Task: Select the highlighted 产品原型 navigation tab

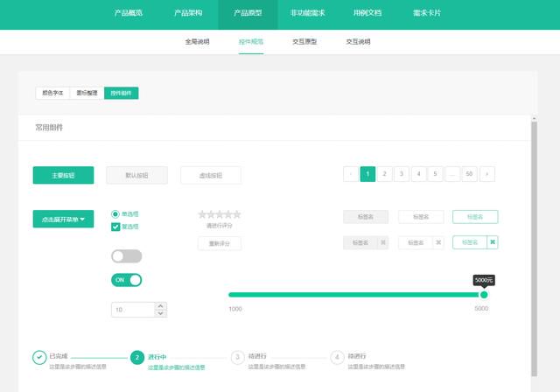Action: coord(248,15)
